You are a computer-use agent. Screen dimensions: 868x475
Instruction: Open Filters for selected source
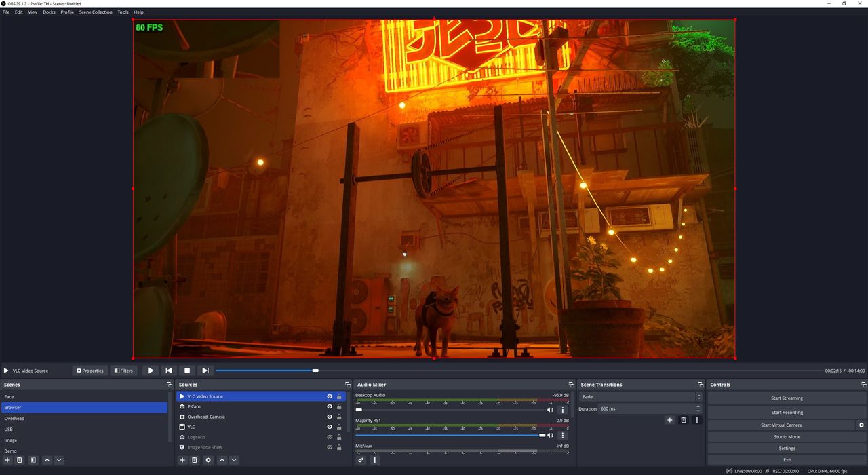pos(123,370)
